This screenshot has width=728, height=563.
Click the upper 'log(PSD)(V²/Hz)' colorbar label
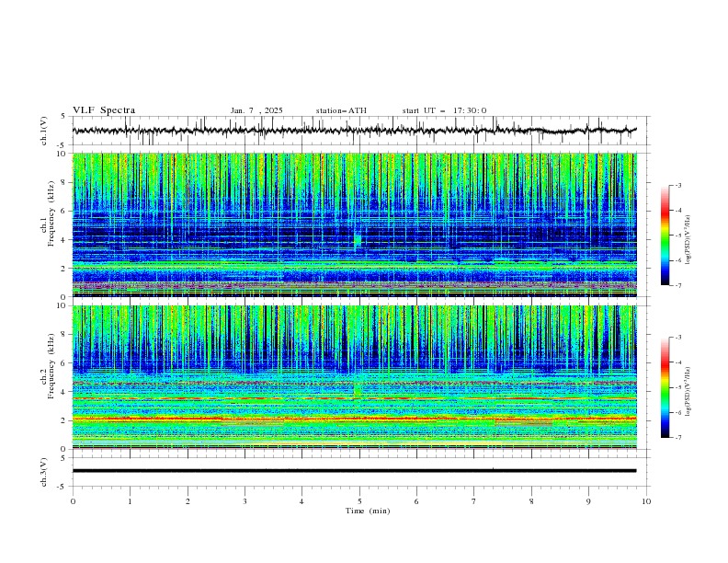[688, 240]
